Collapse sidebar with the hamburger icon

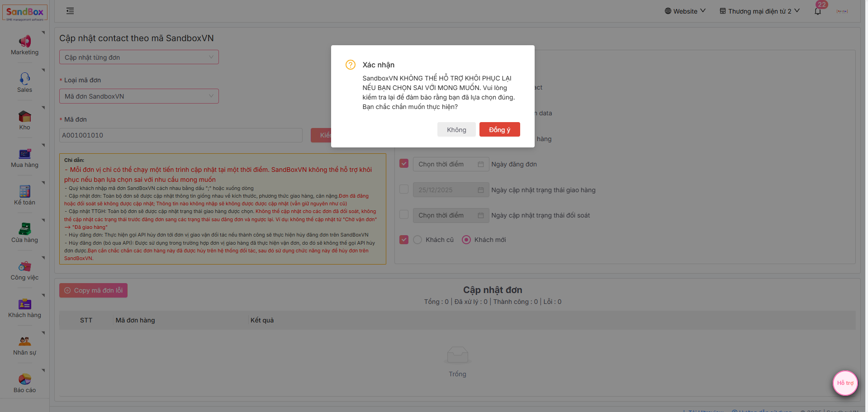coord(70,11)
